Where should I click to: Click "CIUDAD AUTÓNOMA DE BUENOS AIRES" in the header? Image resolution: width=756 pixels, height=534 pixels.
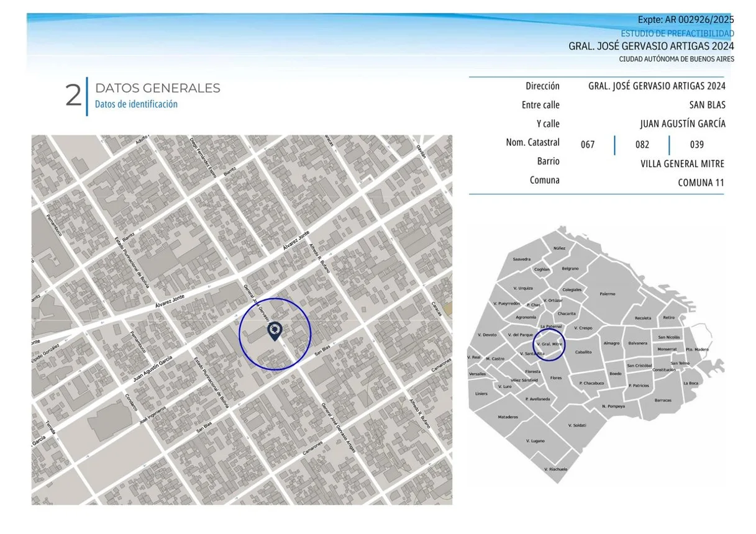(676, 59)
